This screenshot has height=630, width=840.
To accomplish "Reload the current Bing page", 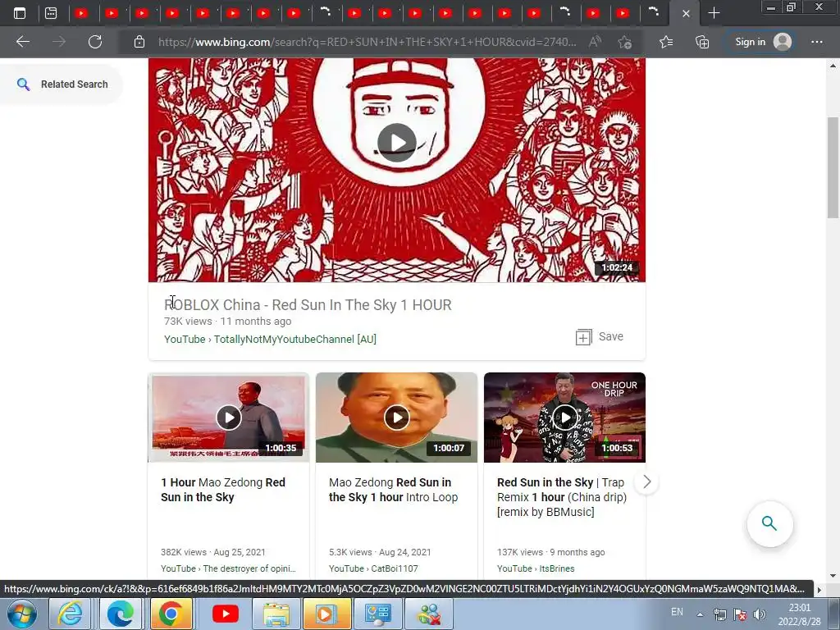I will tap(95, 42).
